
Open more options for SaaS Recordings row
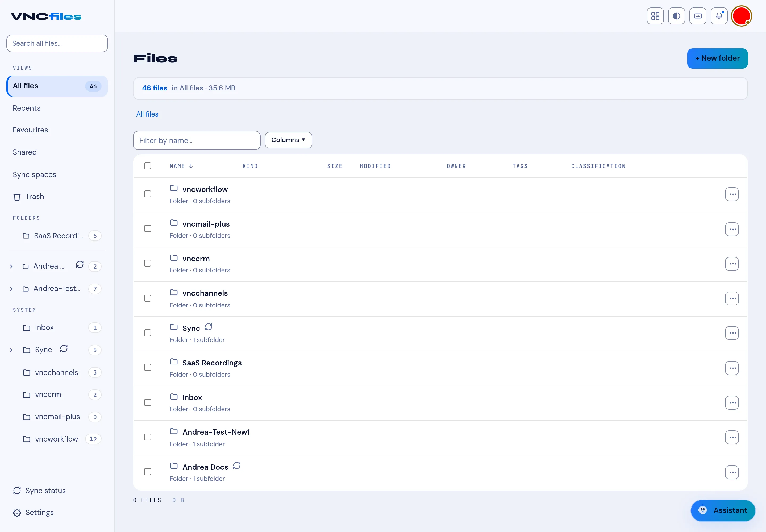[732, 368]
